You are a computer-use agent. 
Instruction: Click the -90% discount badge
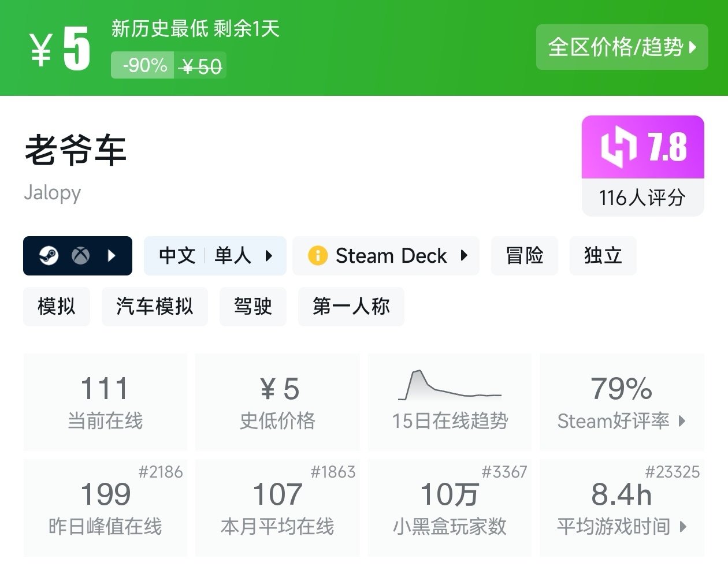pyautogui.click(x=144, y=65)
